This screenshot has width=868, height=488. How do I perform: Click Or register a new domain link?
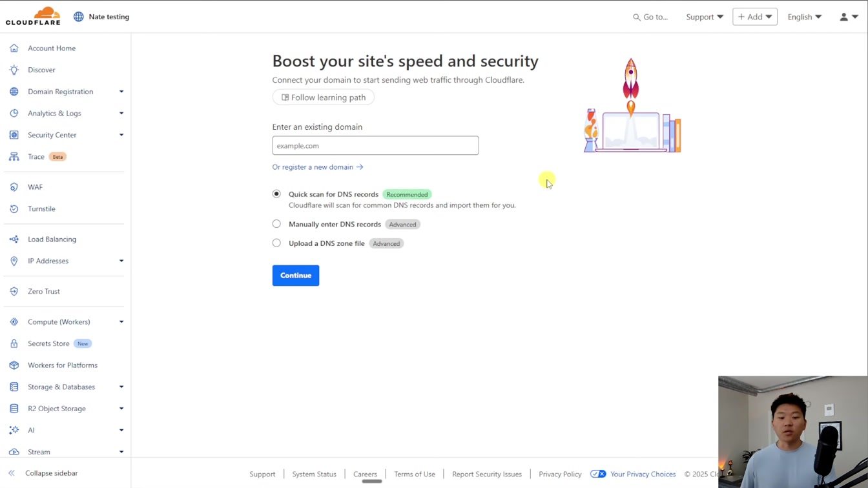tap(318, 167)
